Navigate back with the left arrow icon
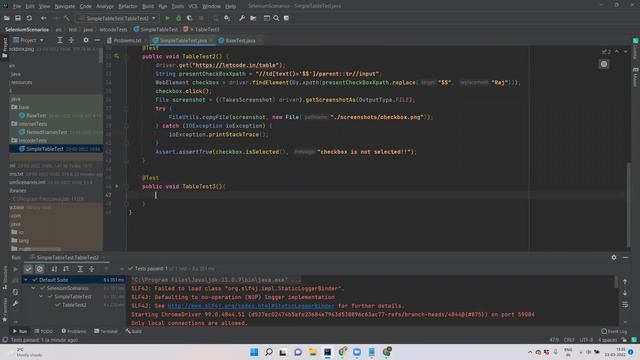640x360 pixels. pos(43,18)
